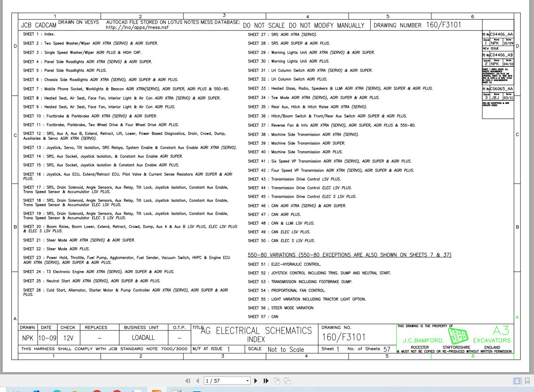Screen dimensions: 534x392
Task: Jump to the last page
Action: tap(266, 381)
